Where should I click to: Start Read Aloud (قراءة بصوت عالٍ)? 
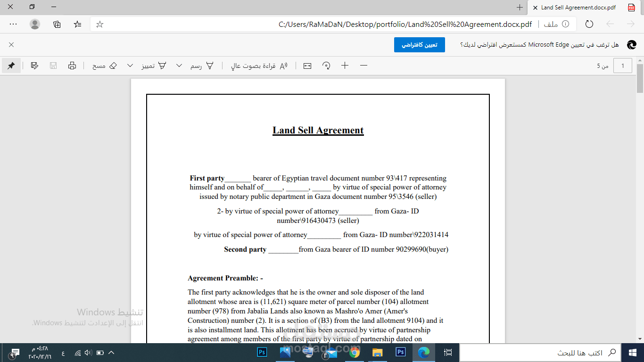point(259,66)
